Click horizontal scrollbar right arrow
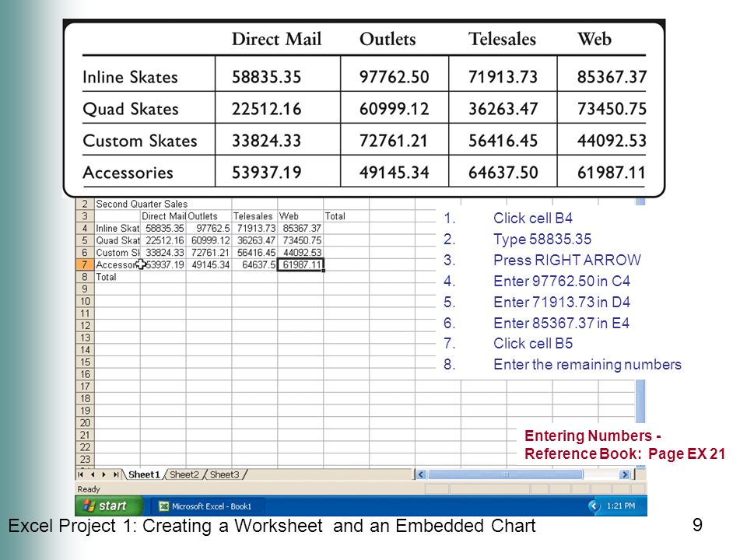Screen dimensions: 747x560 (625, 474)
